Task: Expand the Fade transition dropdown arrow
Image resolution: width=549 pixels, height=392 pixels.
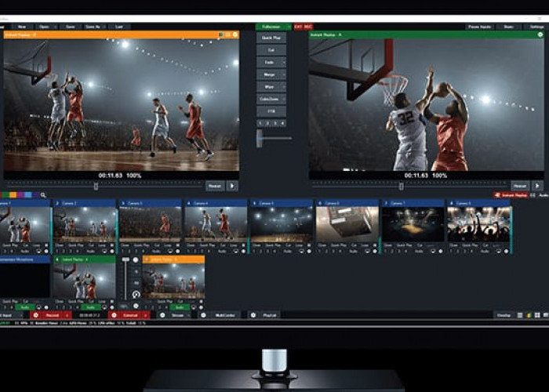Action: point(282,61)
